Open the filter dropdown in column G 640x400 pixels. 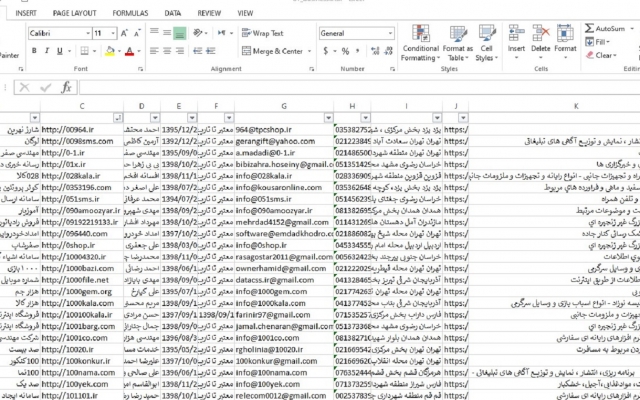(x=328, y=118)
